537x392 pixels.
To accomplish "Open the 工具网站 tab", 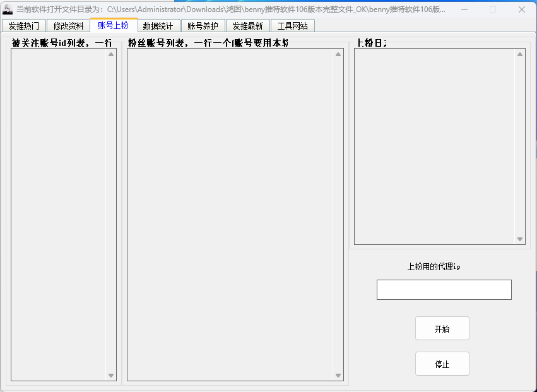I will coord(292,26).
